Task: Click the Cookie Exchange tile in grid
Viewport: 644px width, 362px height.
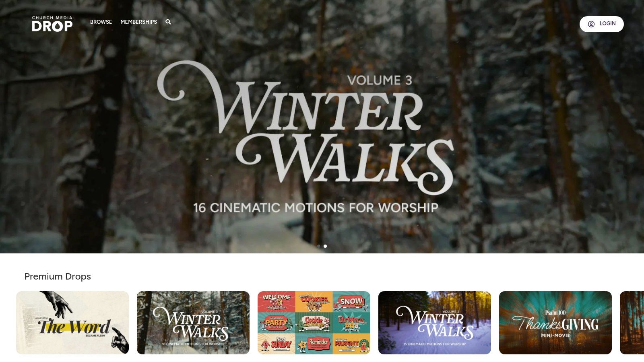Action: pos(314,323)
